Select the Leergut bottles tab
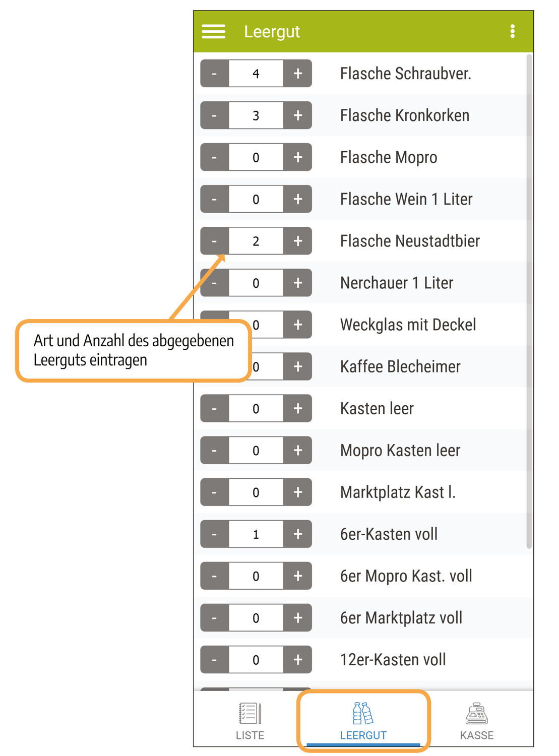The width and height of the screenshot is (559, 756). click(363, 721)
